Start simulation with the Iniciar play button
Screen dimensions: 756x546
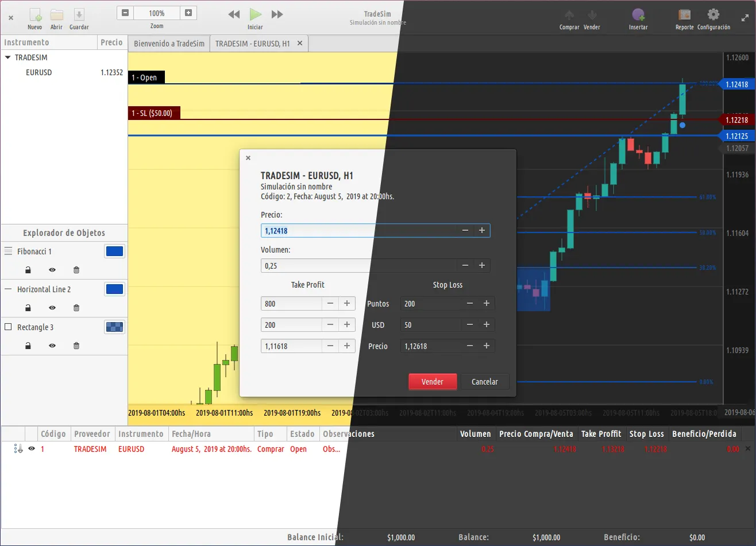256,14
